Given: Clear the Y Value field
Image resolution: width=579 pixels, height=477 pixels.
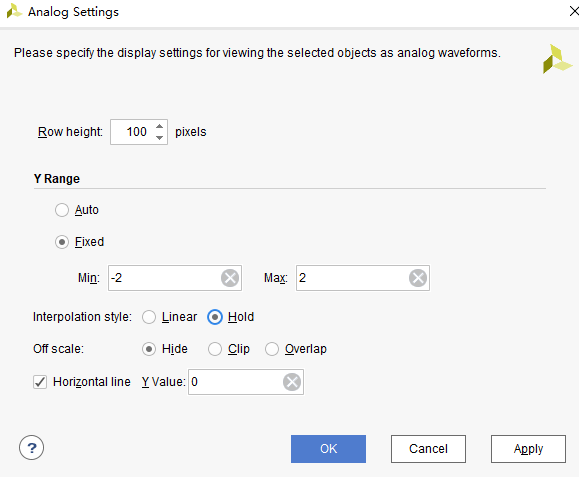Looking at the screenshot, I should pos(292,382).
